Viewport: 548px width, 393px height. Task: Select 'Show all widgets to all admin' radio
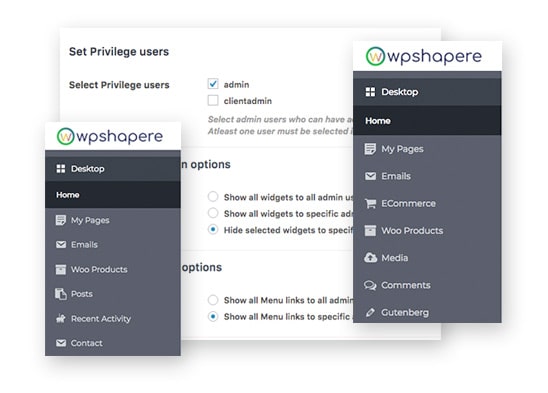coord(213,196)
